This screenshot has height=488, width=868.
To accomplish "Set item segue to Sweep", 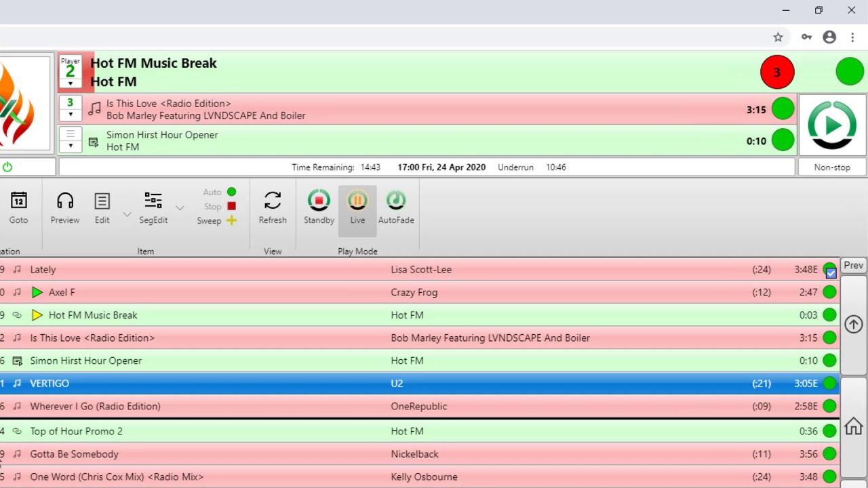I will click(216, 220).
